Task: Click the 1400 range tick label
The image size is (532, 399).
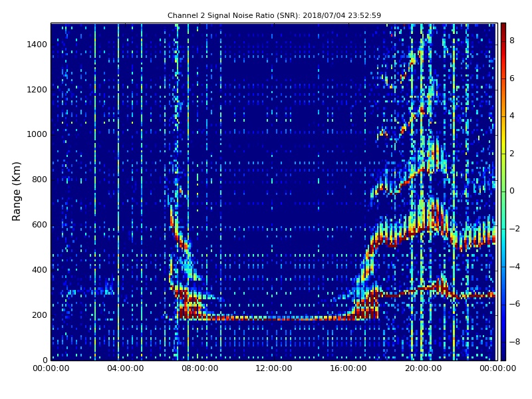Action: coord(37,45)
